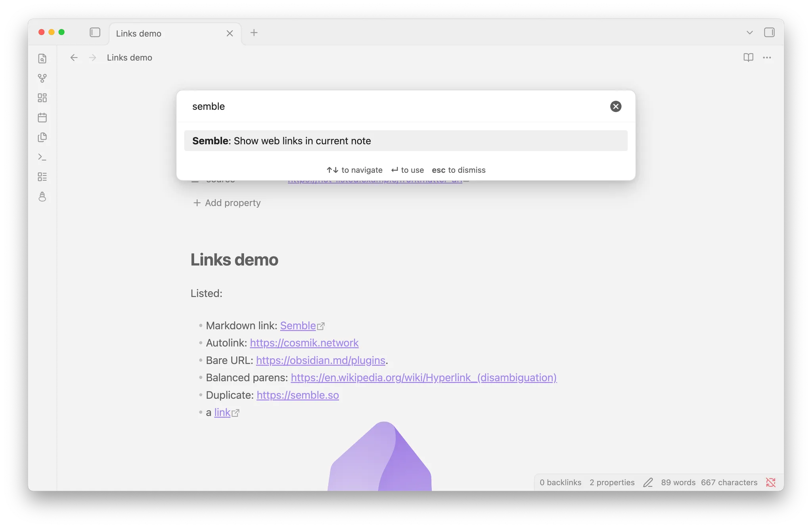Open the obsidian.md/plugins URL
812x528 pixels.
[321, 360]
